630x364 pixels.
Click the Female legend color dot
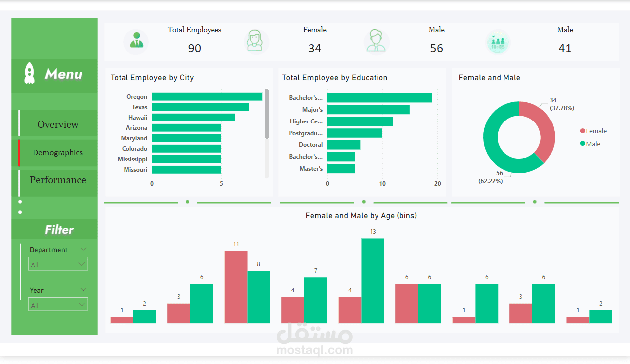pos(583,131)
